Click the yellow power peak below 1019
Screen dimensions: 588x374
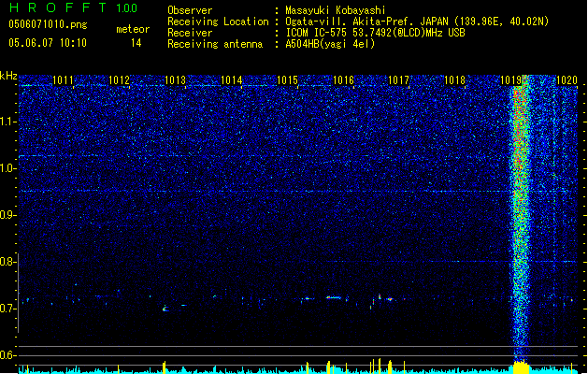(x=521, y=367)
